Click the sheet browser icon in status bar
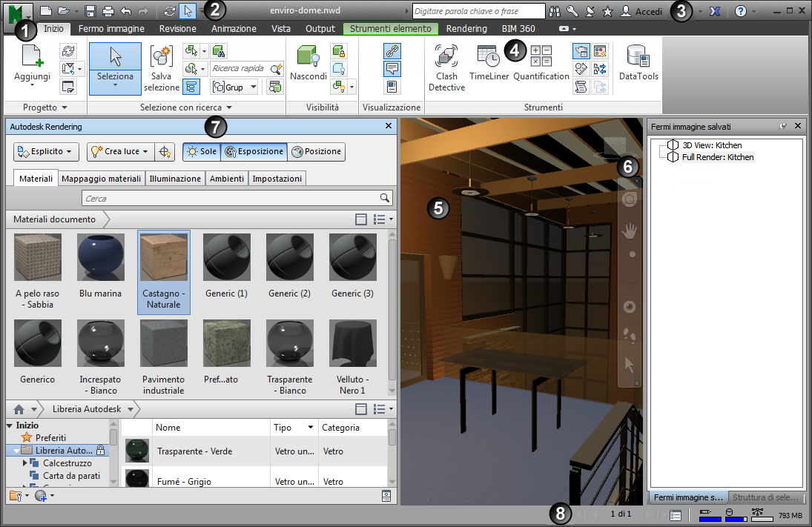The width and height of the screenshot is (812, 527). click(x=676, y=515)
